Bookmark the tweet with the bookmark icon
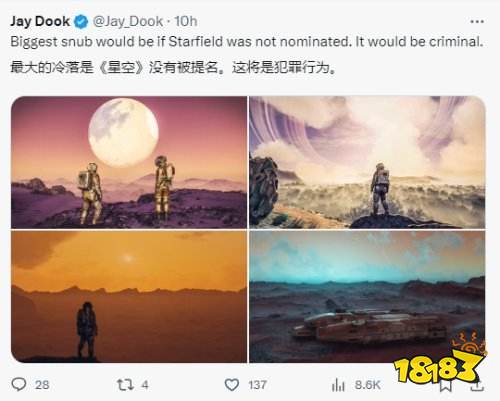Viewport: 500px width, 401px height. click(445, 386)
